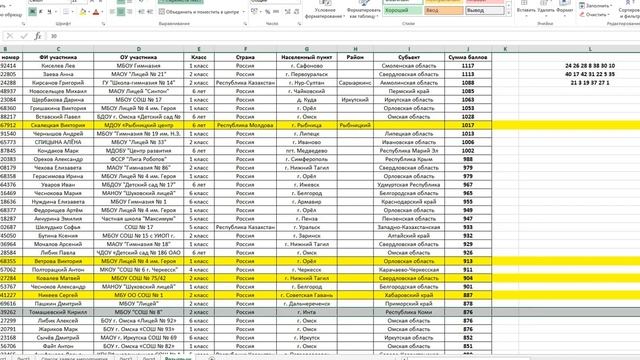Select column C header
Image resolution: width=640 pixels, height=360 pixels.
pyautogui.click(x=58, y=49)
